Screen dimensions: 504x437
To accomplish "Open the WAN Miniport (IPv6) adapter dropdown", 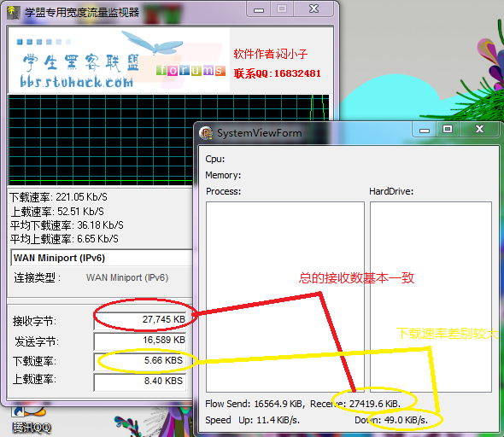I will (102, 258).
